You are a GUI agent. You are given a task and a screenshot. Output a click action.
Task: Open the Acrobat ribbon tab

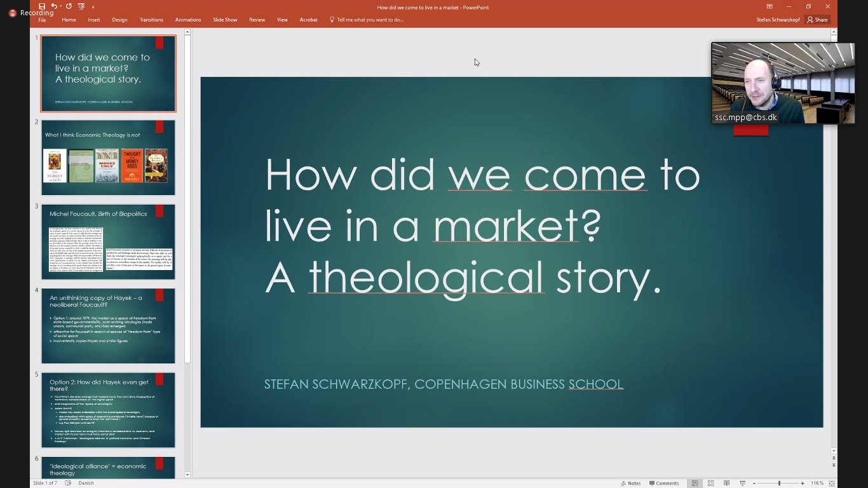click(x=308, y=20)
